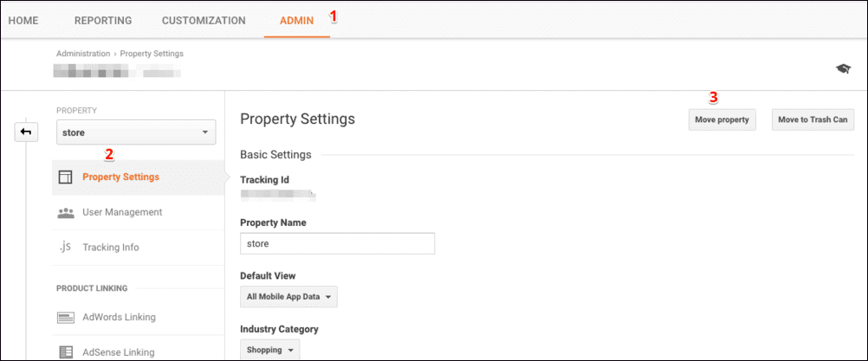The width and height of the screenshot is (868, 361).
Task: Open the CUSTOMIZATION tab
Action: coord(204,21)
